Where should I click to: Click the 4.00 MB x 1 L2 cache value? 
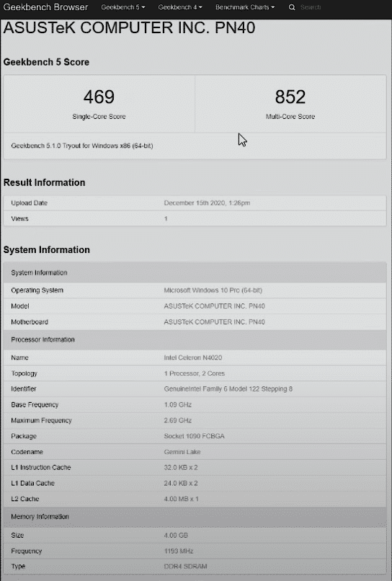[x=181, y=499]
